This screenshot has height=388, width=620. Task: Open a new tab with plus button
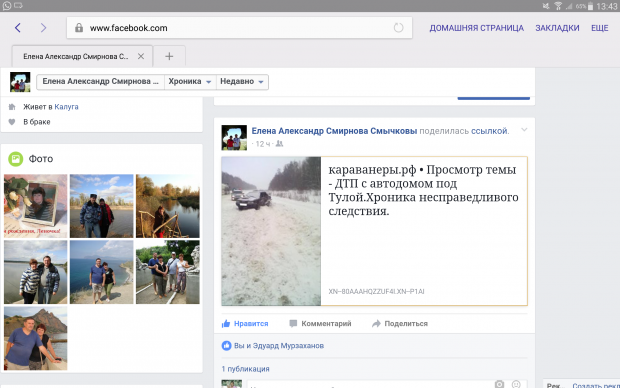(169, 57)
